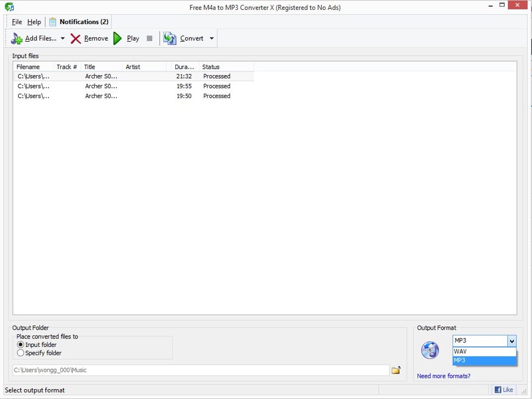
Task: Click Processed status in the 19:55 row
Action: 217,86
